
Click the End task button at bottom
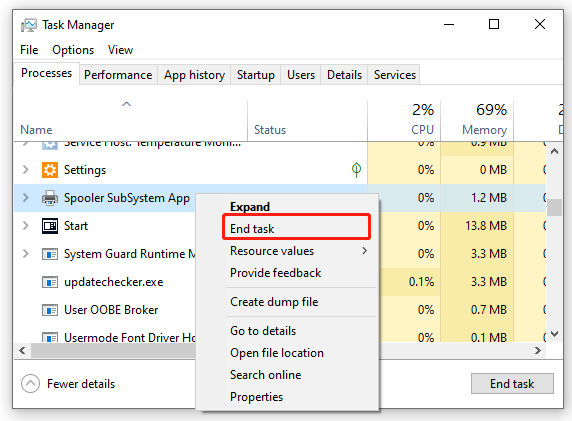pyautogui.click(x=512, y=384)
